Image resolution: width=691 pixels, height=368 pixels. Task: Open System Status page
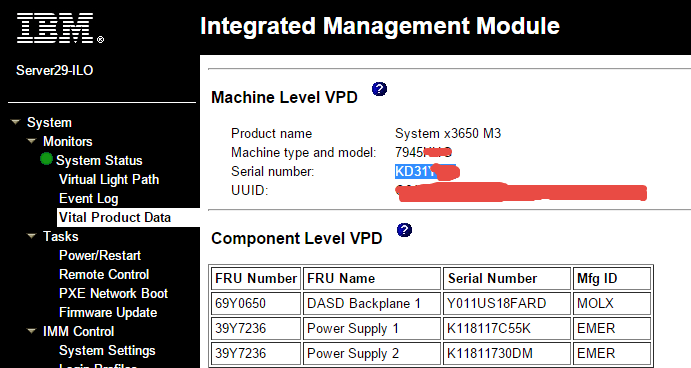point(99,160)
